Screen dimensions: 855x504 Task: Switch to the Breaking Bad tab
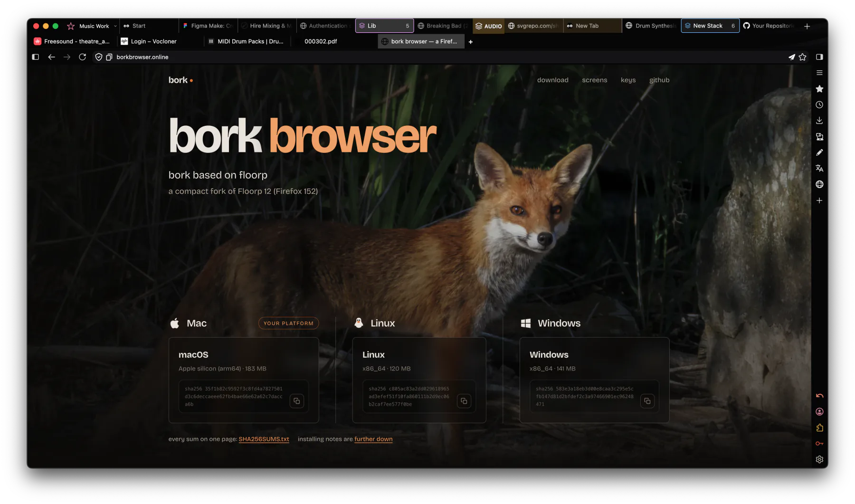click(443, 26)
